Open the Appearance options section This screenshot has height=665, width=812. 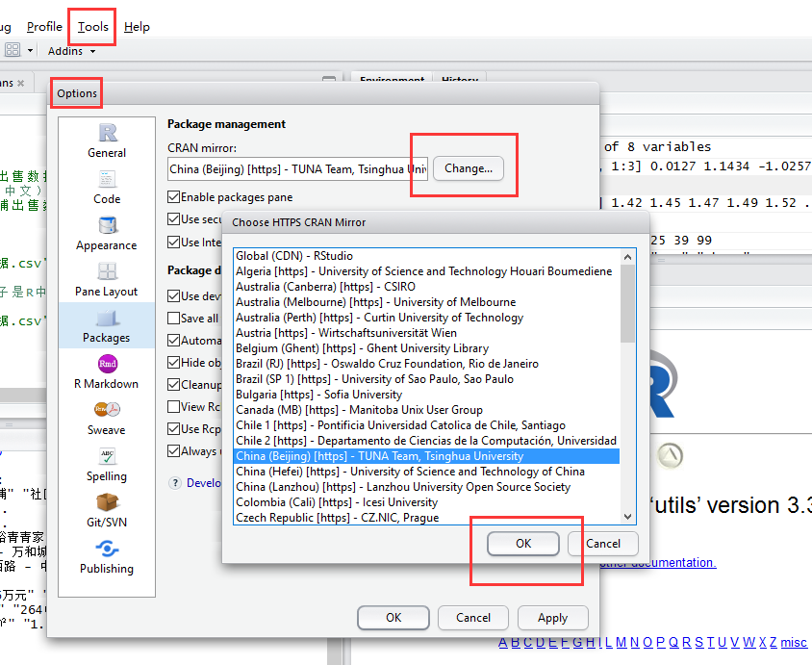[107, 233]
